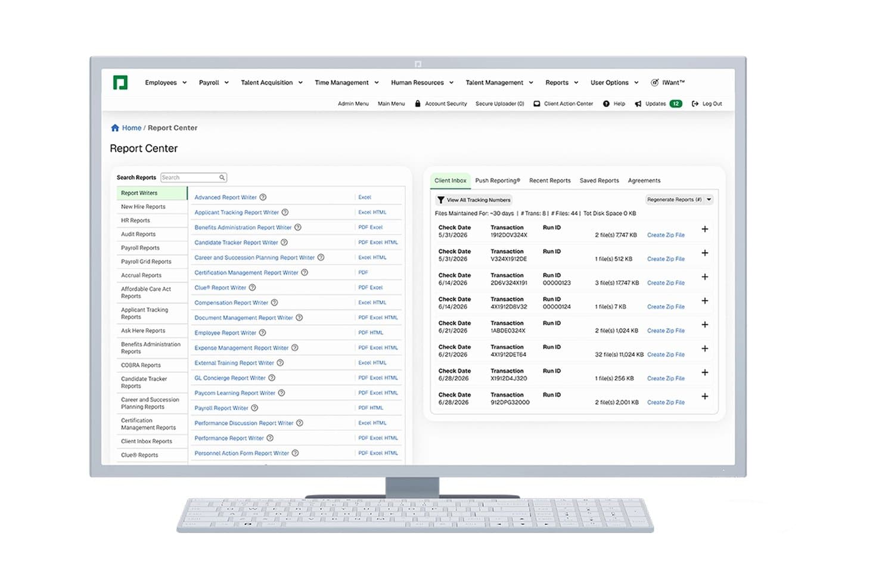
Task: Switch to the Push Reporting tab
Action: (498, 181)
